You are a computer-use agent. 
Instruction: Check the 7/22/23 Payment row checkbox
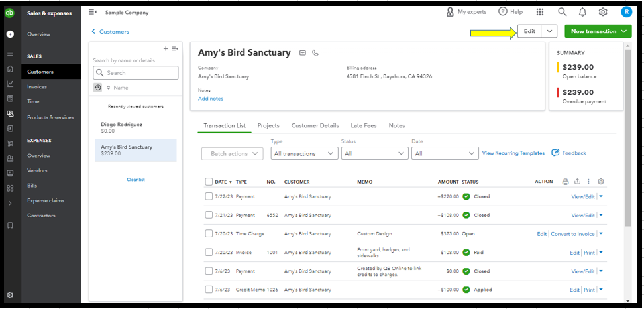pos(209,196)
